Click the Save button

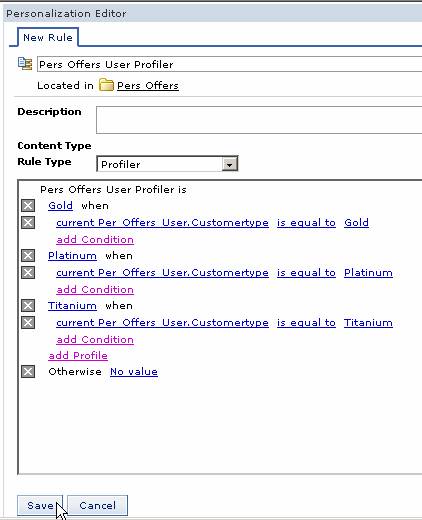pyautogui.click(x=40, y=505)
